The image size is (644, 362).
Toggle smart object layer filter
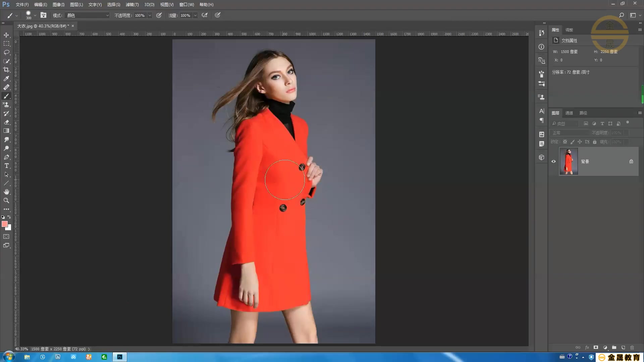coord(619,123)
